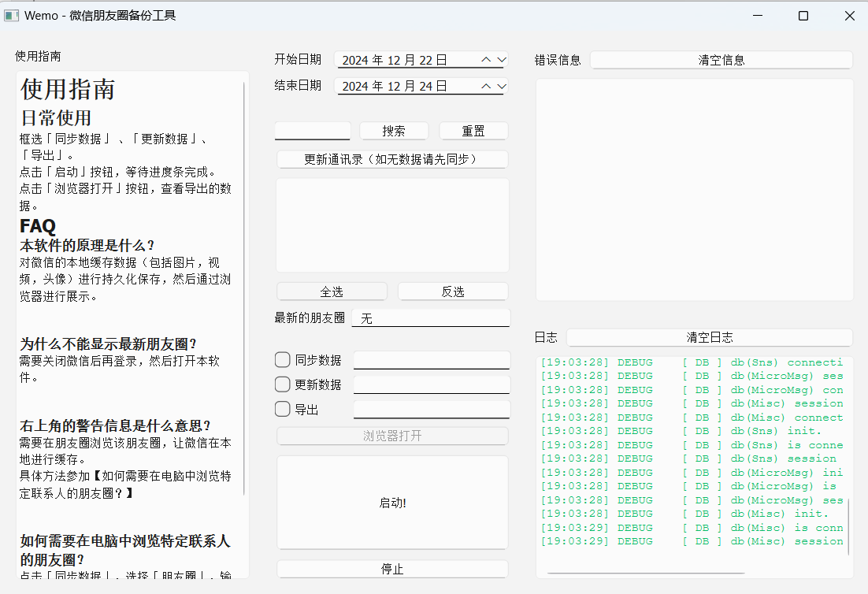
Task: Click inside the empty error info panel
Action: click(694, 190)
